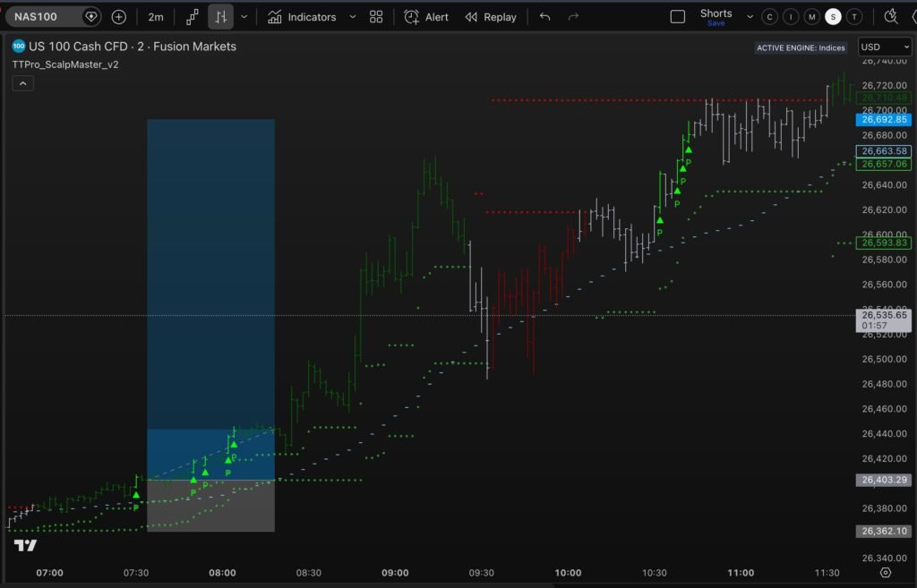The height and width of the screenshot is (588, 917).
Task: Click the undo arrow icon
Action: [544, 17]
